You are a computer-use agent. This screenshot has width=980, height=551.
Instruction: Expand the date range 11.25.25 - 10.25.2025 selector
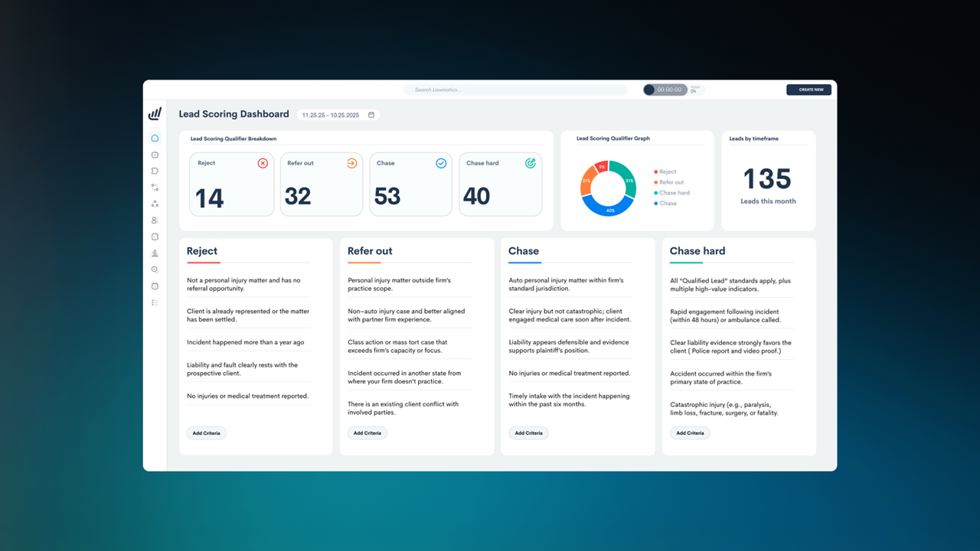click(x=331, y=115)
